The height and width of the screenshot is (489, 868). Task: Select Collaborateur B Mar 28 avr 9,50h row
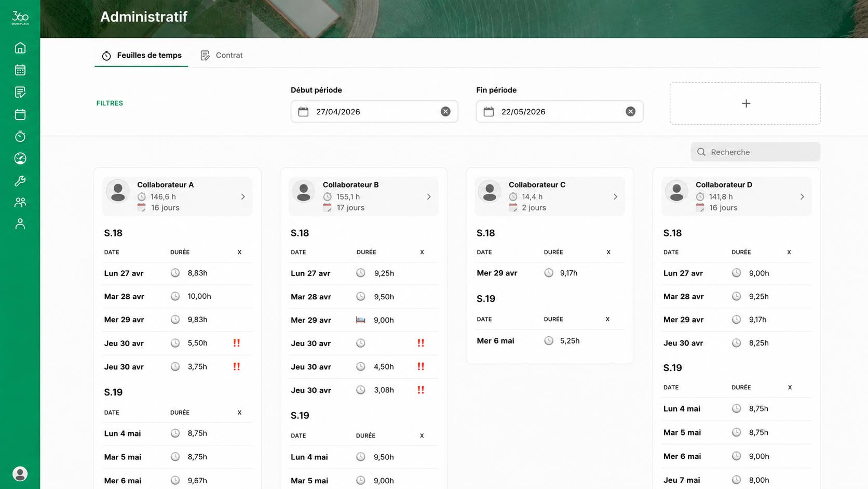pyautogui.click(x=363, y=297)
